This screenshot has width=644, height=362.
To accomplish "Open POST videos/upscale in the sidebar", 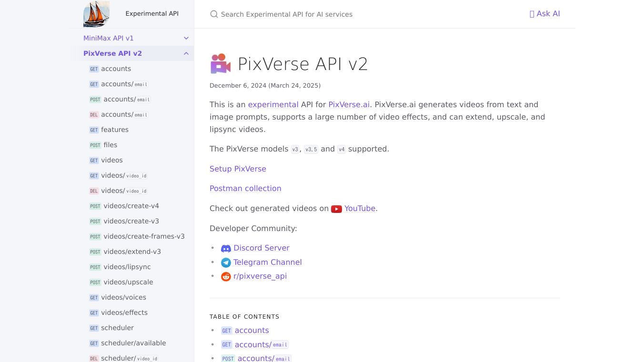I will click(x=121, y=282).
